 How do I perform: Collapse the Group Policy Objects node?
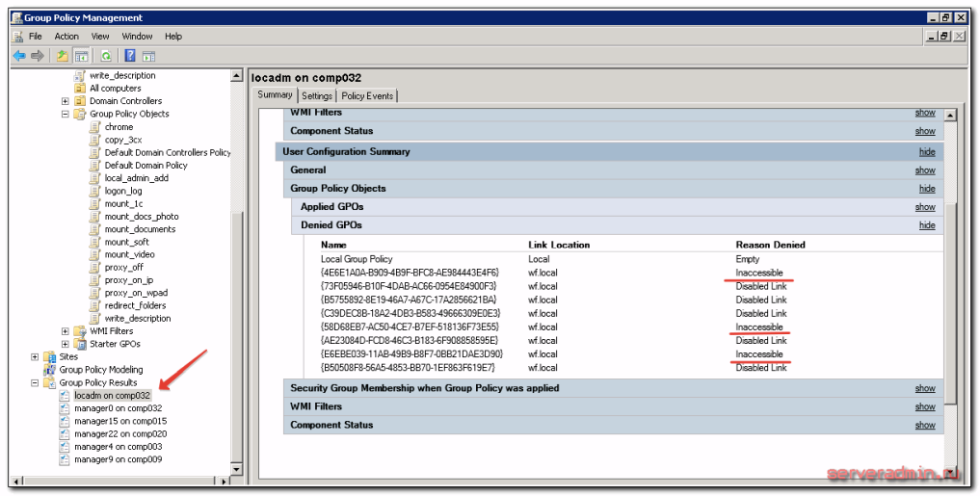pos(65,114)
